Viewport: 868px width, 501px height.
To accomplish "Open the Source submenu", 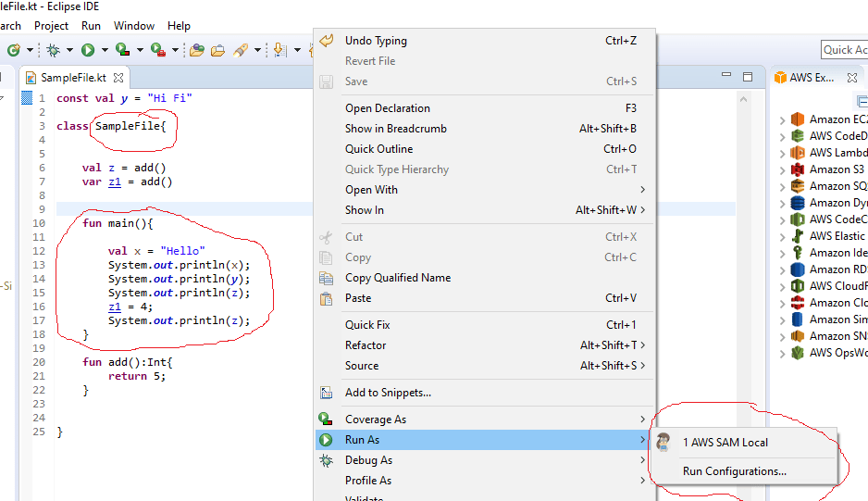I will point(485,366).
